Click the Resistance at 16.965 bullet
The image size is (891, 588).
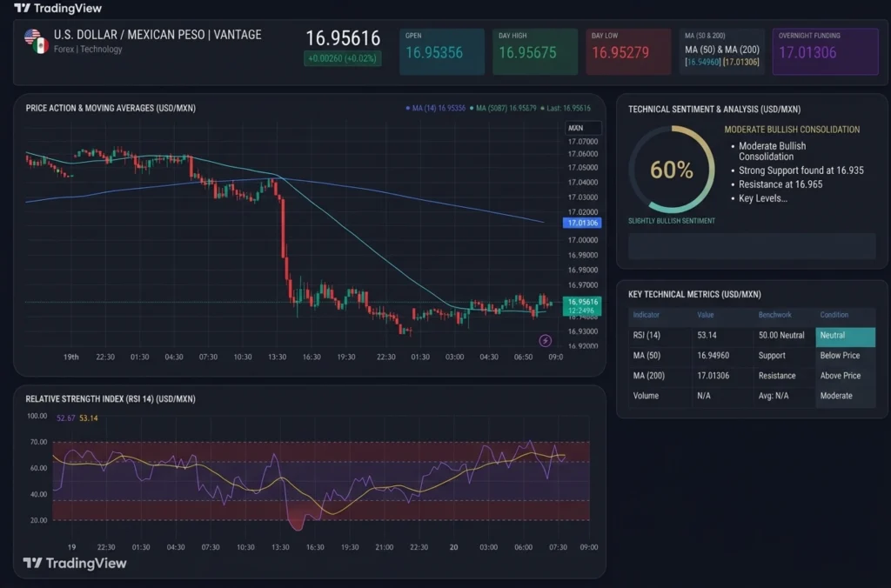(780, 184)
